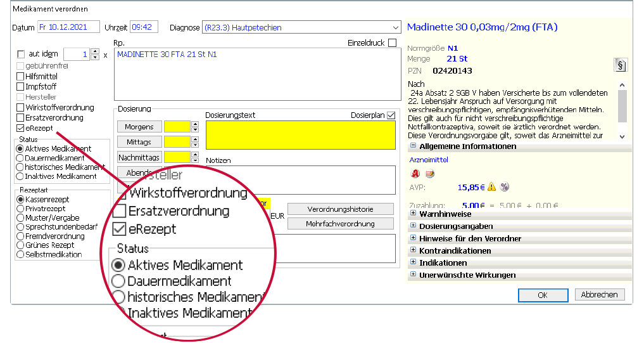The image size is (644, 343).
Task: Uncheck the eRezept checkbox
Action: click(x=20, y=128)
